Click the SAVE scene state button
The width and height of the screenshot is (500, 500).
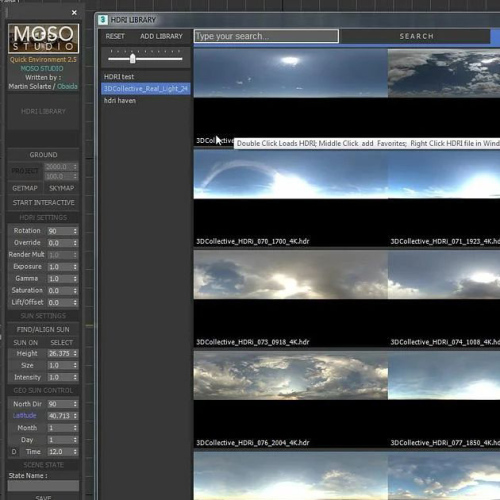[43, 497]
